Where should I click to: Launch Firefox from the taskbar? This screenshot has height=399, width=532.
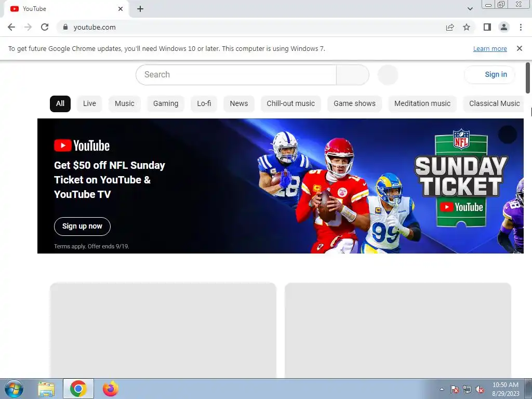pos(110,389)
